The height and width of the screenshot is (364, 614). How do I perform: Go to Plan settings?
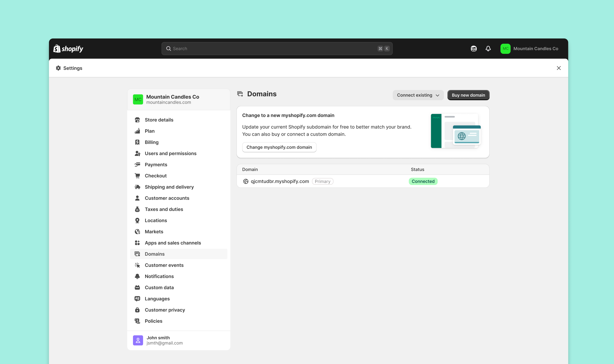click(178, 131)
